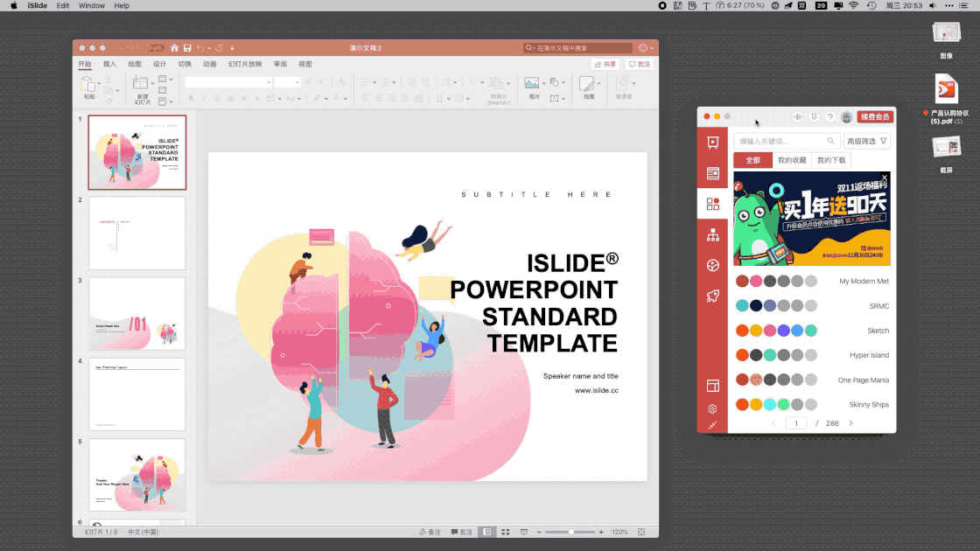Open the user avatar in iSlide panel

[x=846, y=117]
